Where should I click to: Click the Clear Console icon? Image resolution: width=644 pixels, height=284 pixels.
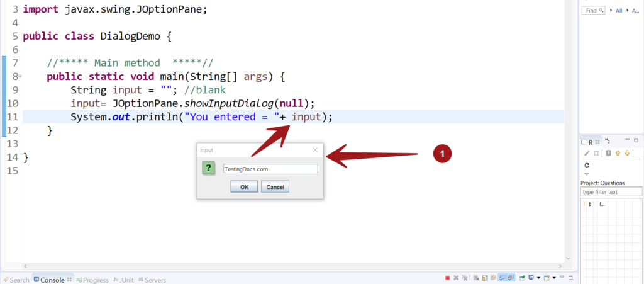point(476,278)
